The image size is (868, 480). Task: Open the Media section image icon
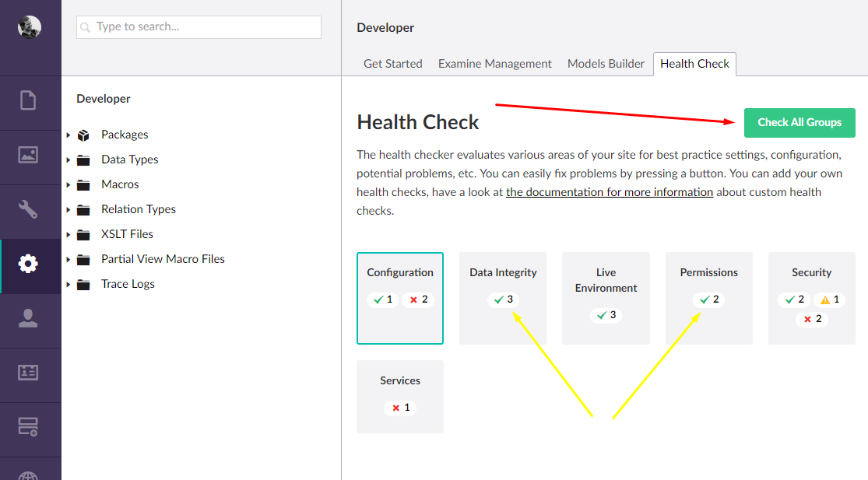tap(29, 155)
